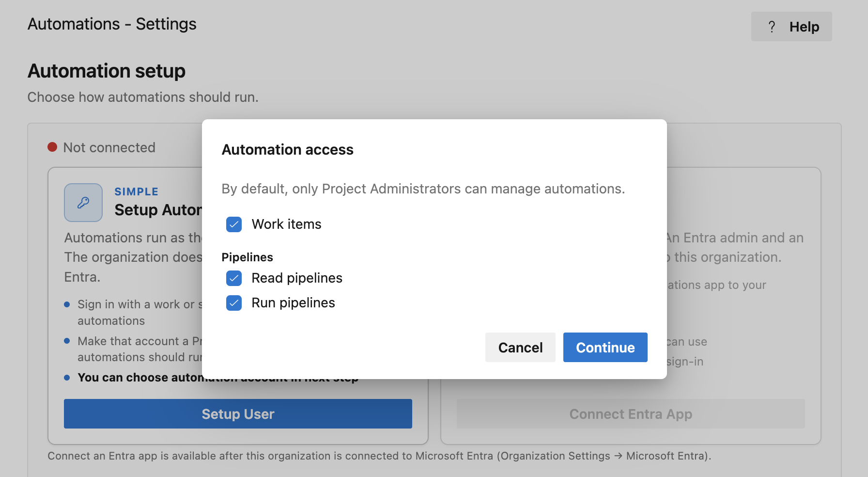Click the Microsoft Entra availability footnote
Image resolution: width=868 pixels, height=477 pixels.
pos(379,456)
